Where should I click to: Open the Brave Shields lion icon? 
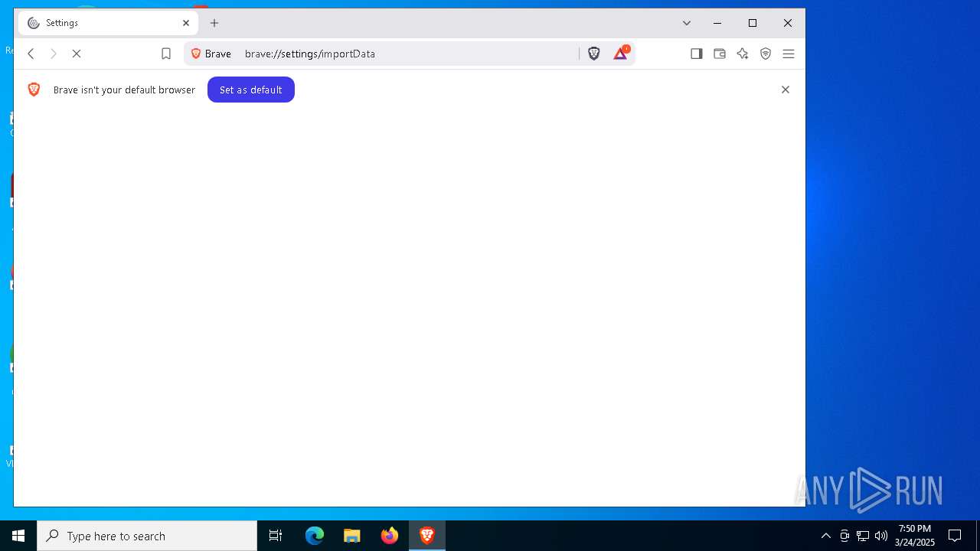[594, 54]
